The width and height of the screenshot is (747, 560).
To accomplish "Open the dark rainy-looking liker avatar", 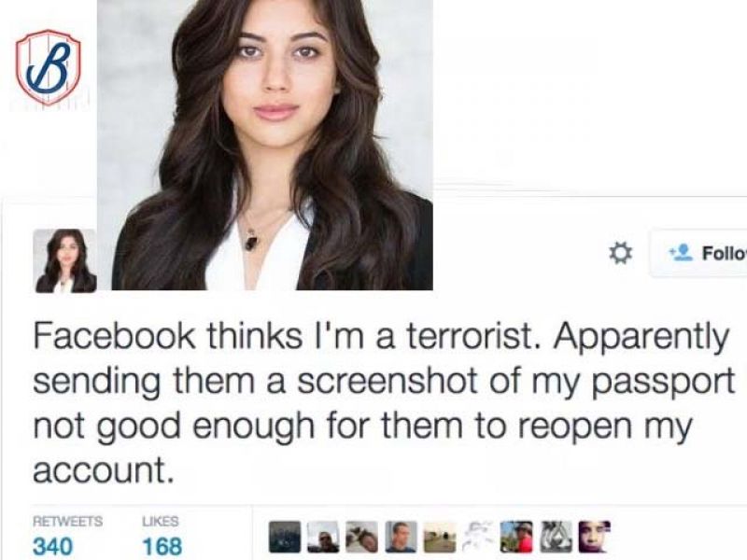I will pos(285,537).
